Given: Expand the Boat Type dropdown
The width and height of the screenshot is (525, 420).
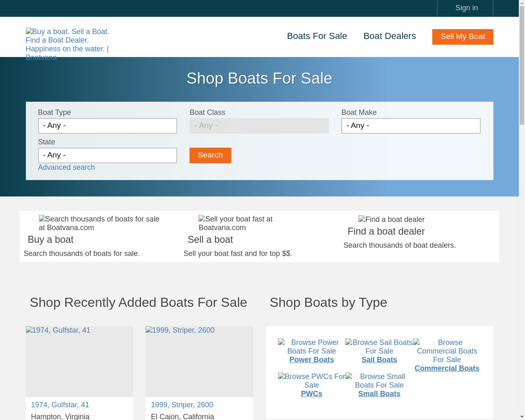Looking at the screenshot, I should point(107,126).
